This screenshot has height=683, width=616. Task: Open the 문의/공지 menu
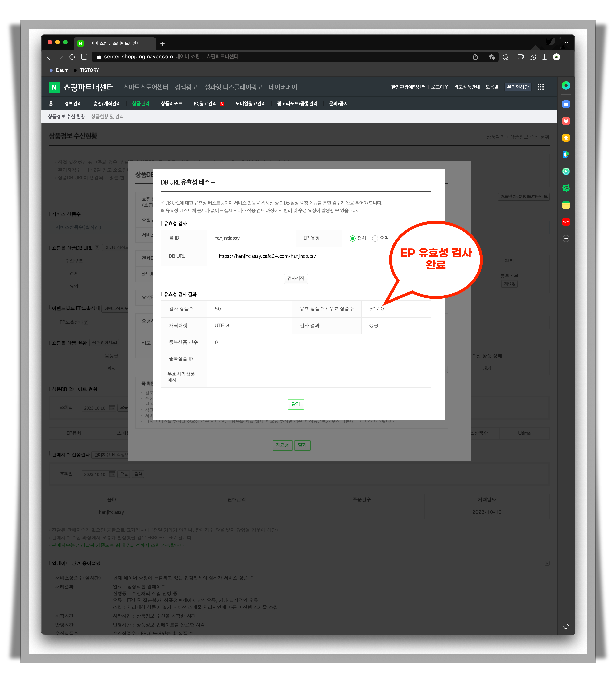coord(339,104)
